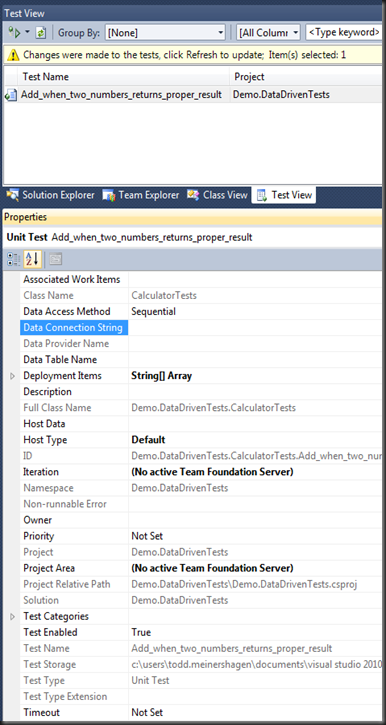Select the Data Access Method property

tap(67, 312)
